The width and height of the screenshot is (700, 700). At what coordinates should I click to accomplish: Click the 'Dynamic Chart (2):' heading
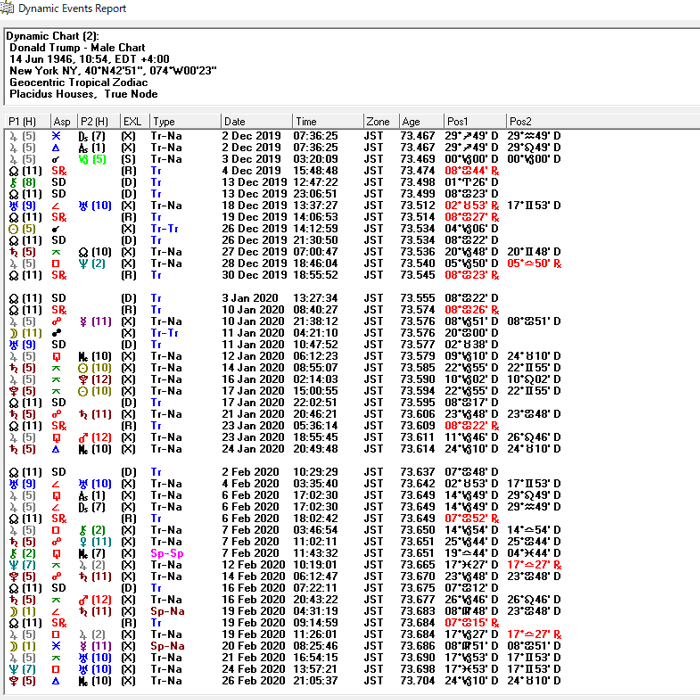point(53,36)
